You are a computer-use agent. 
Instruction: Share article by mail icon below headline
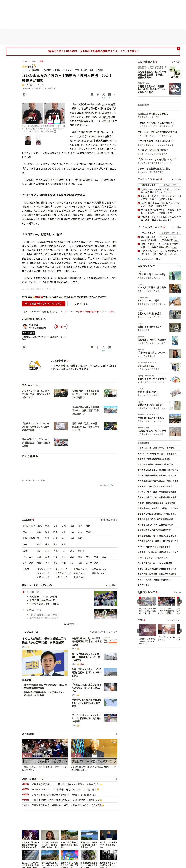click(92, 95)
